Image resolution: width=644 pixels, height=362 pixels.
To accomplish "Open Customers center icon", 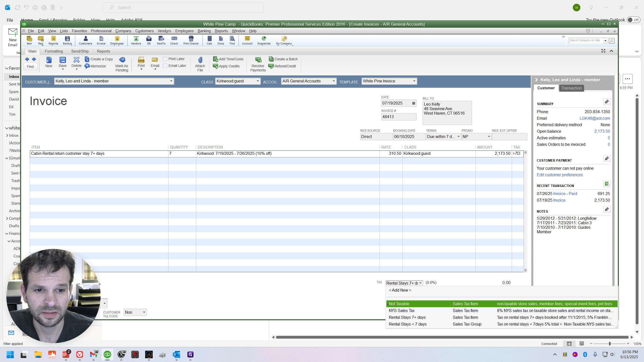I will [x=85, y=40].
